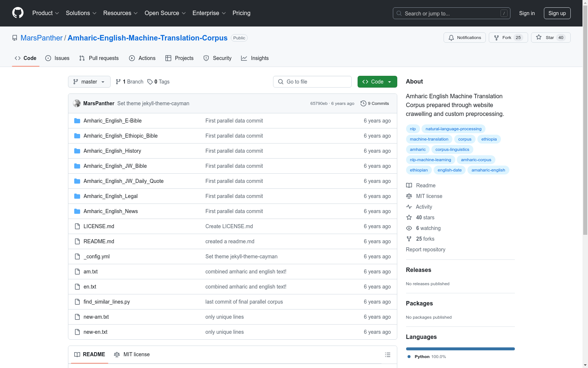Select the README tab below files
The image size is (588, 368).
tap(90, 354)
